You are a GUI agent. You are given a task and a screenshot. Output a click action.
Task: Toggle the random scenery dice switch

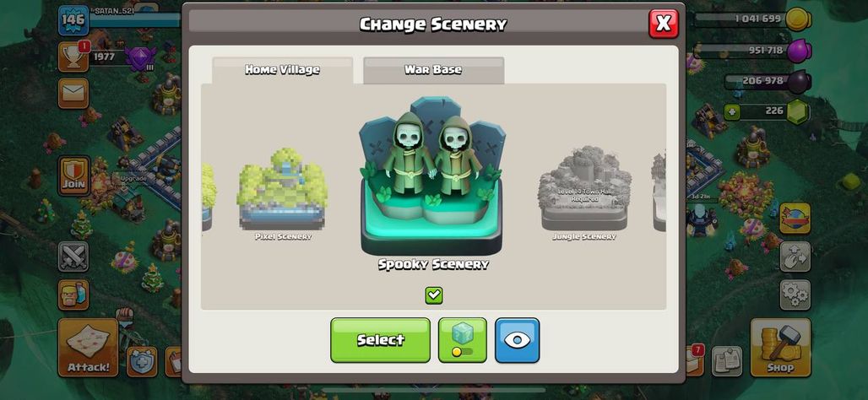(462, 340)
